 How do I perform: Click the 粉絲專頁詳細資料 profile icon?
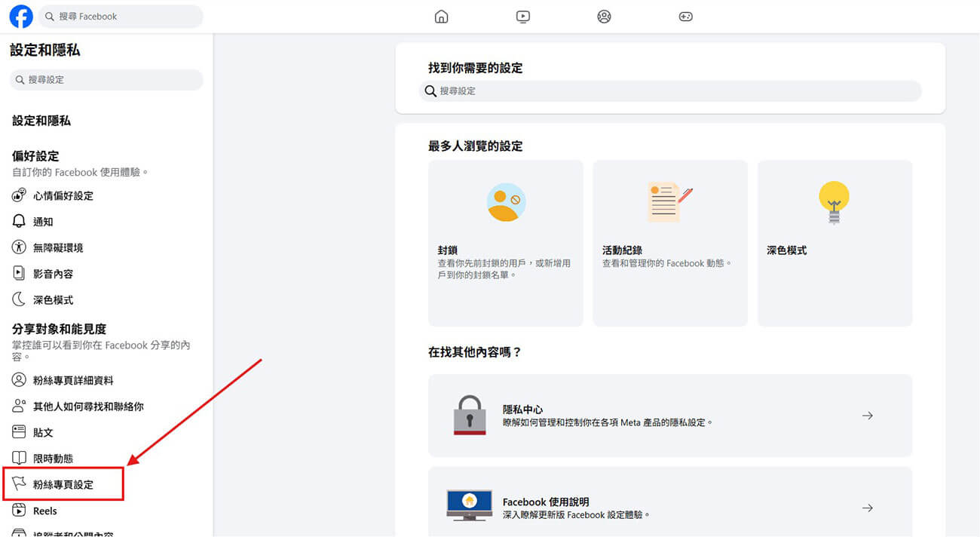tap(20, 380)
